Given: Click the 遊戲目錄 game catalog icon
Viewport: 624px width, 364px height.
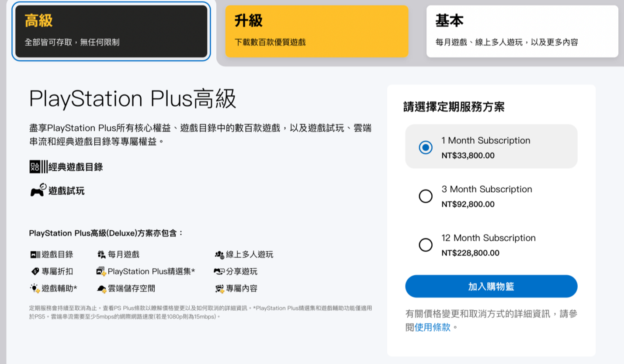Looking at the screenshot, I should point(35,254).
